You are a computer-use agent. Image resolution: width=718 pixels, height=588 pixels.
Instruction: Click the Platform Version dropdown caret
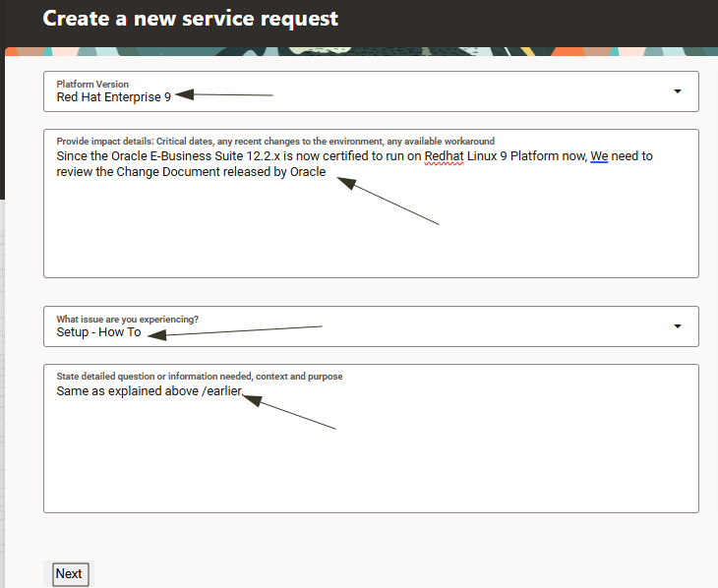tap(677, 91)
